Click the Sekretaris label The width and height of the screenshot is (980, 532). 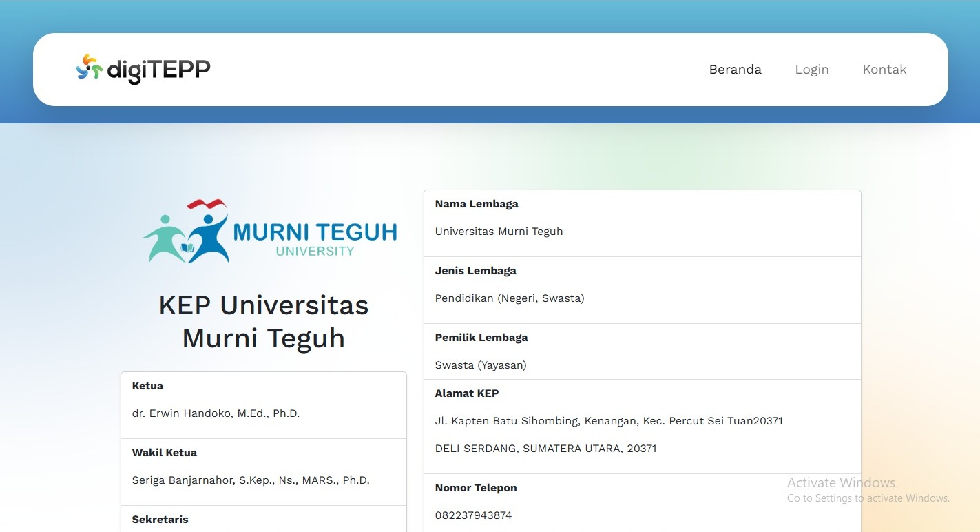160,520
